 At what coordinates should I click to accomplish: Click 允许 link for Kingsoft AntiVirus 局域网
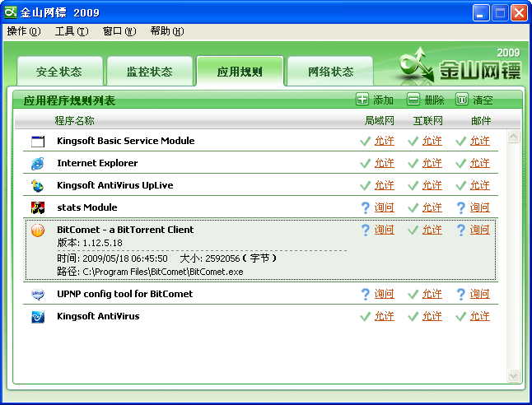(x=385, y=316)
